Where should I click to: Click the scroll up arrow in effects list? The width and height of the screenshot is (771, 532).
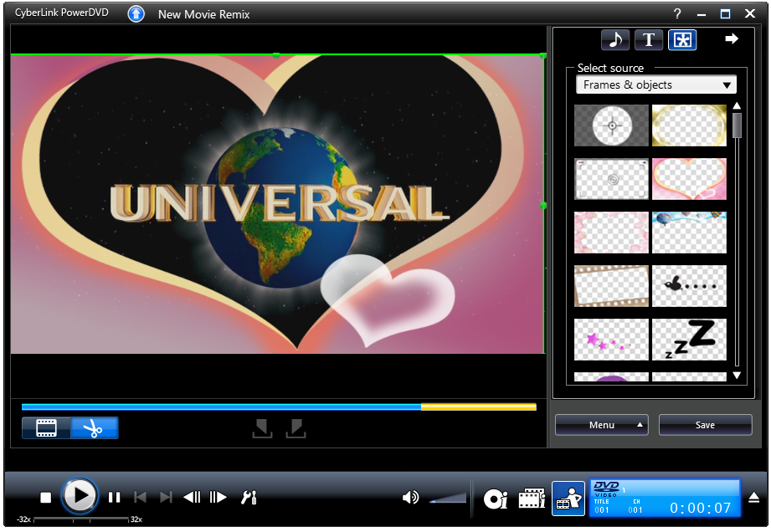737,105
